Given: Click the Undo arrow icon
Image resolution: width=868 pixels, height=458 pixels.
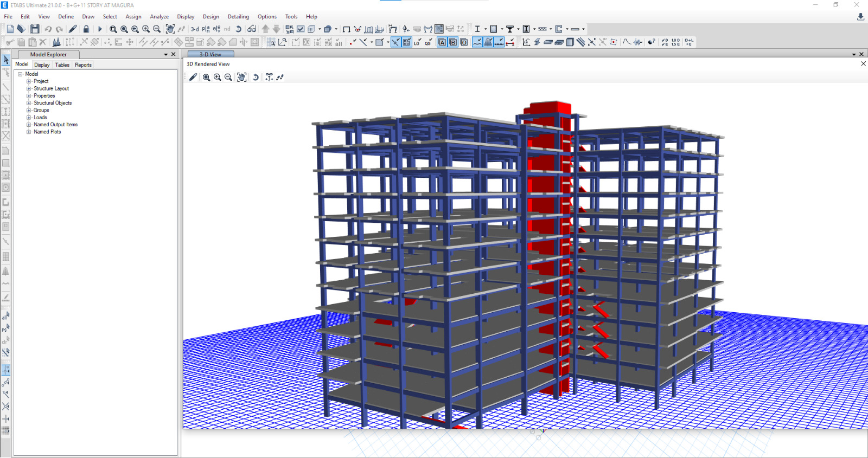Looking at the screenshot, I should (x=48, y=29).
